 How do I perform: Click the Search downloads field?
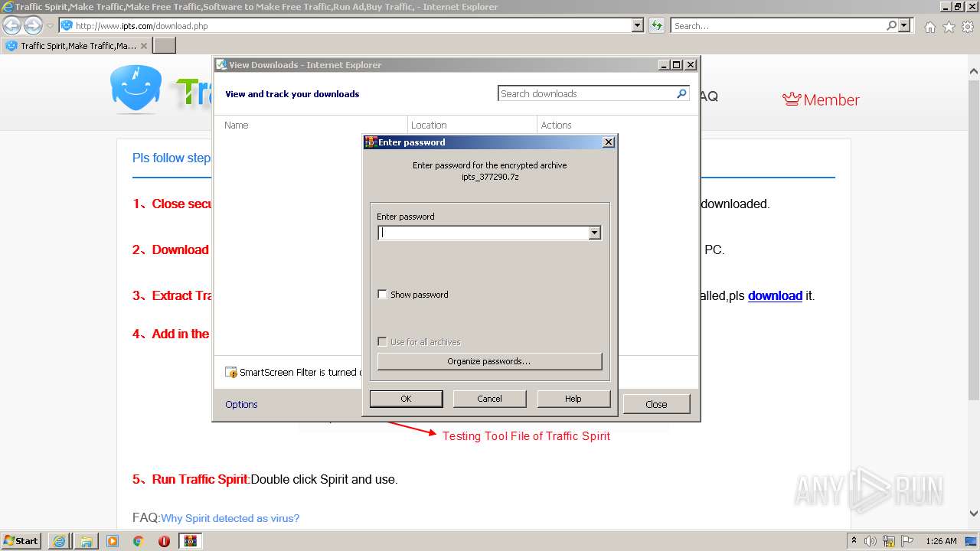coord(587,93)
